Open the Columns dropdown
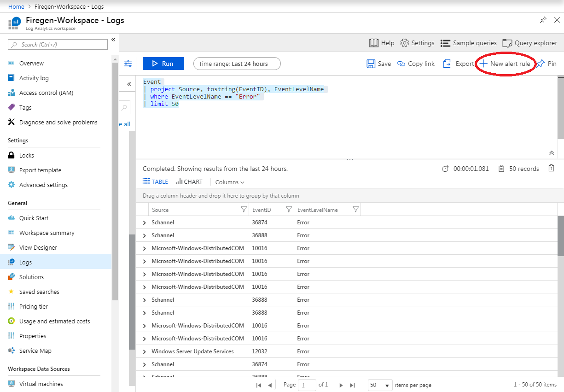564x392 pixels. click(x=229, y=182)
